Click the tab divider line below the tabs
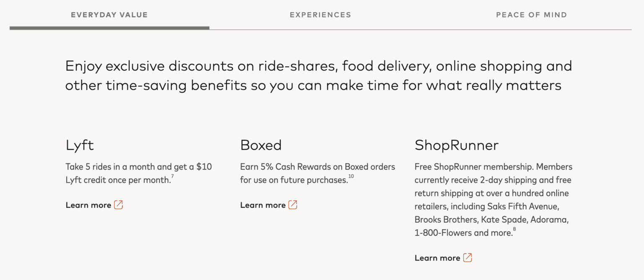 tap(419, 29)
